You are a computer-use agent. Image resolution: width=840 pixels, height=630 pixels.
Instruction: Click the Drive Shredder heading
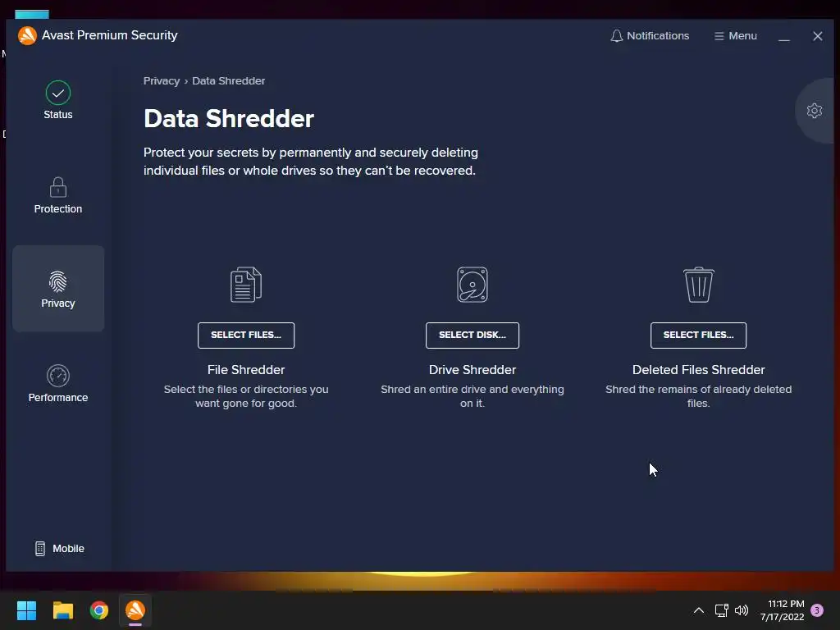472,370
